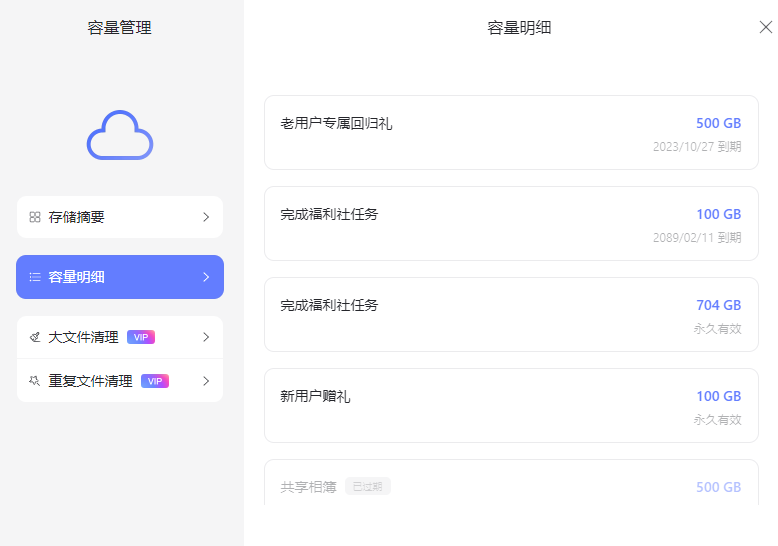The height and width of the screenshot is (546, 778).
Task: Click the 704 GB capacity value
Action: click(718, 305)
